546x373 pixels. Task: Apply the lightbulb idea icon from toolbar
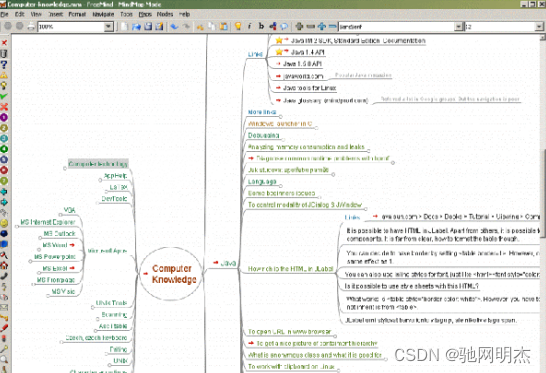[238, 26]
